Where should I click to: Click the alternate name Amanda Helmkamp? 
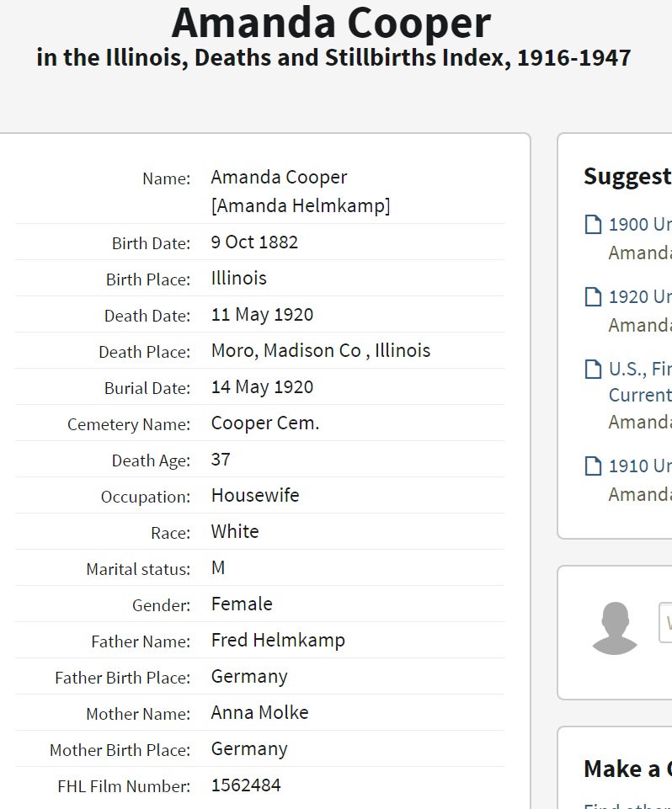pyautogui.click(x=301, y=205)
